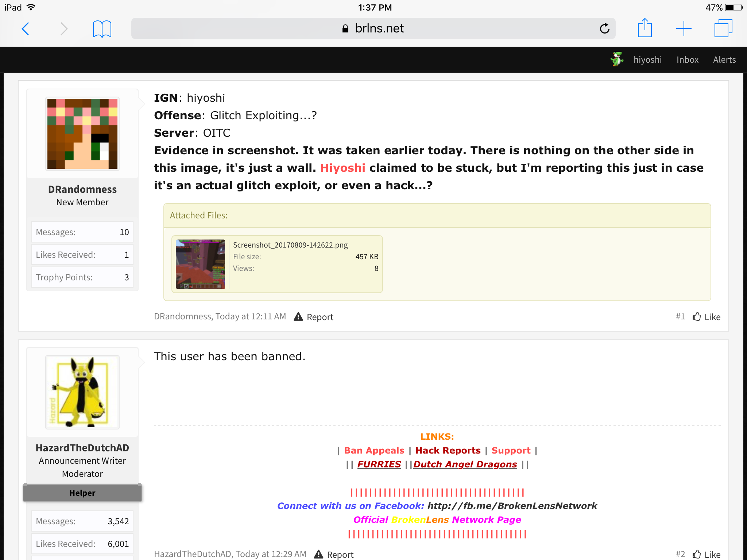Viewport: 747px width, 560px height.
Task: Like post #2
Action: point(712,555)
